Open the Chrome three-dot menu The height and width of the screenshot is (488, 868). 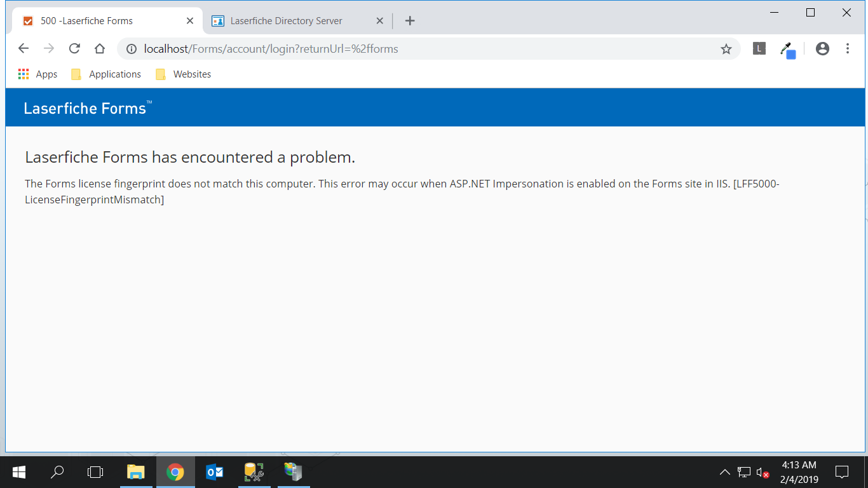848,49
